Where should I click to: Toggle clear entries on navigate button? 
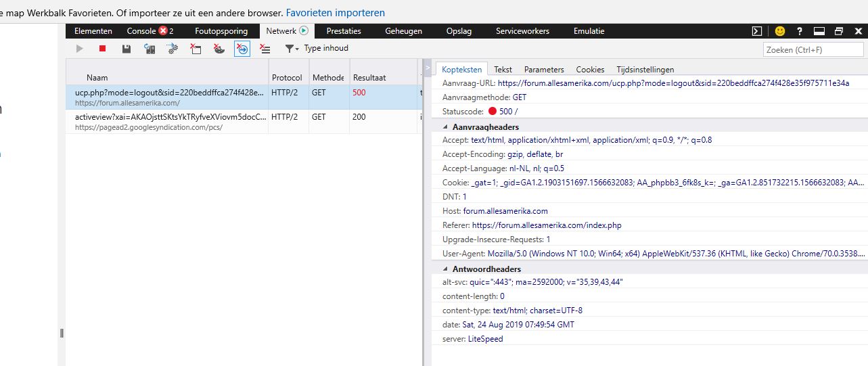click(242, 49)
